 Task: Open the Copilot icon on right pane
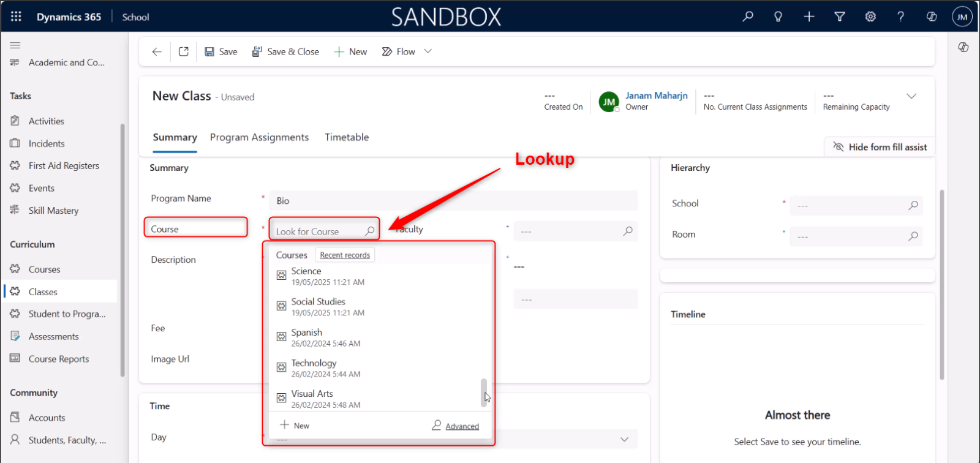(963, 47)
